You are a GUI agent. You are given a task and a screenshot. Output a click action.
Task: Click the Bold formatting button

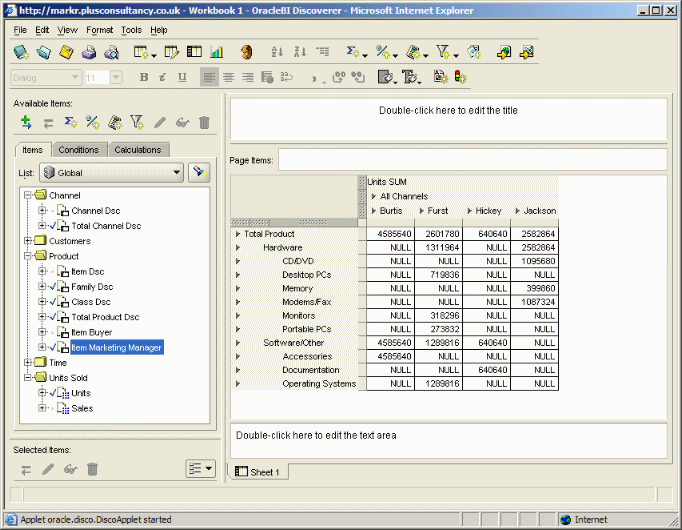(x=144, y=77)
